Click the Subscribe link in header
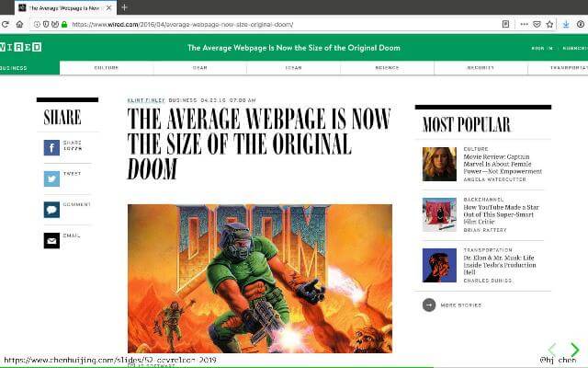The image size is (588, 368). (574, 47)
